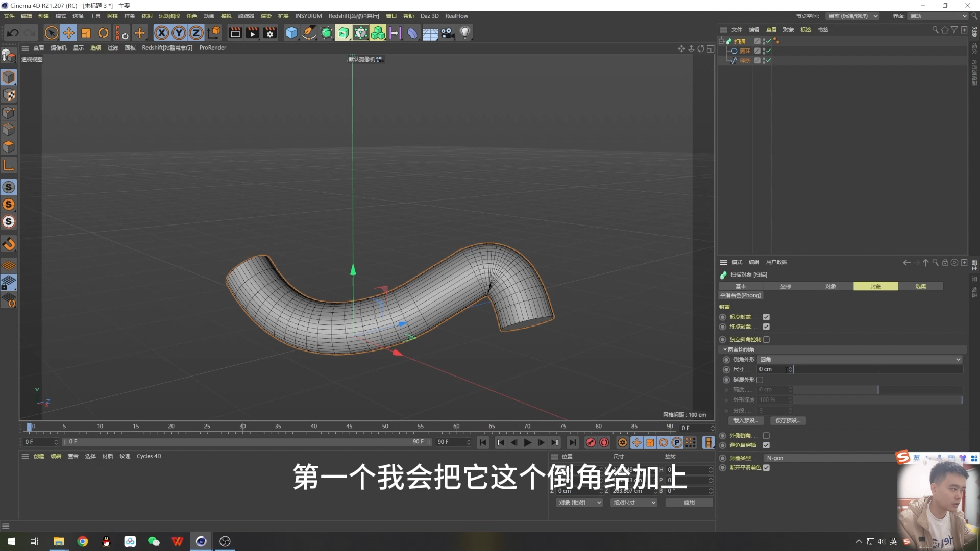The width and height of the screenshot is (980, 551).
Task: Open the 对象(相对) coordinate dropdown
Action: coord(579,503)
